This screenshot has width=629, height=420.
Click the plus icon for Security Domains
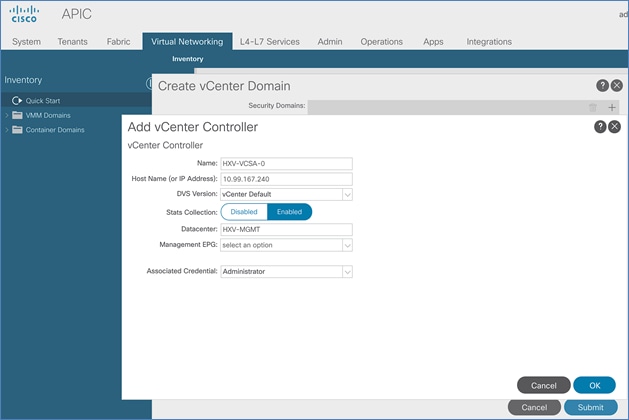click(612, 108)
